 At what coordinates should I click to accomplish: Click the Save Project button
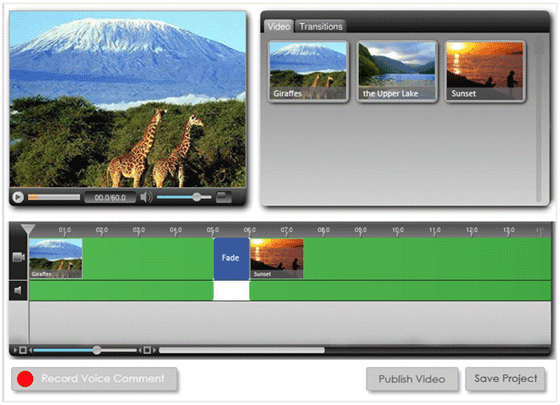506,379
